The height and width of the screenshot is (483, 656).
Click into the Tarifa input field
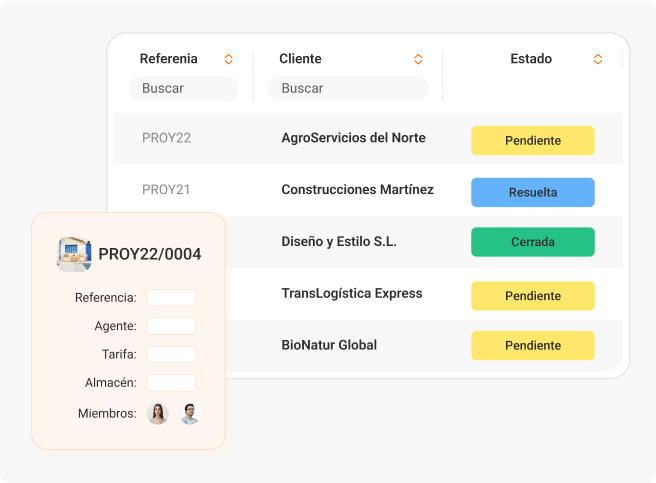tap(171, 354)
